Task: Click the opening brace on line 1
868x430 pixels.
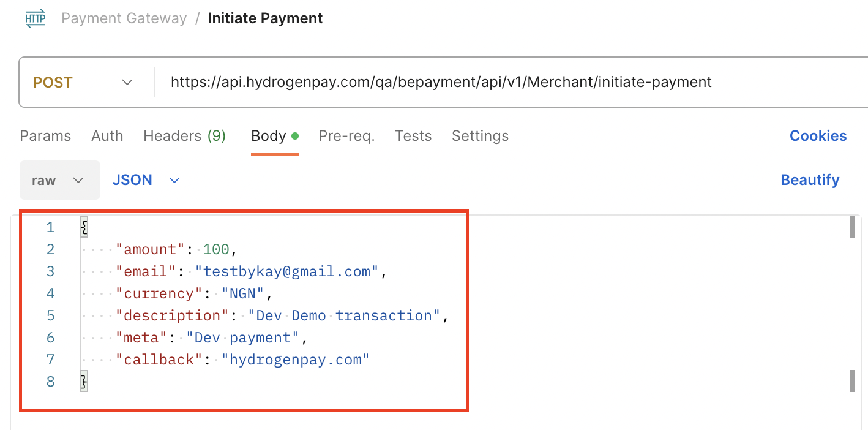Action: (x=84, y=227)
